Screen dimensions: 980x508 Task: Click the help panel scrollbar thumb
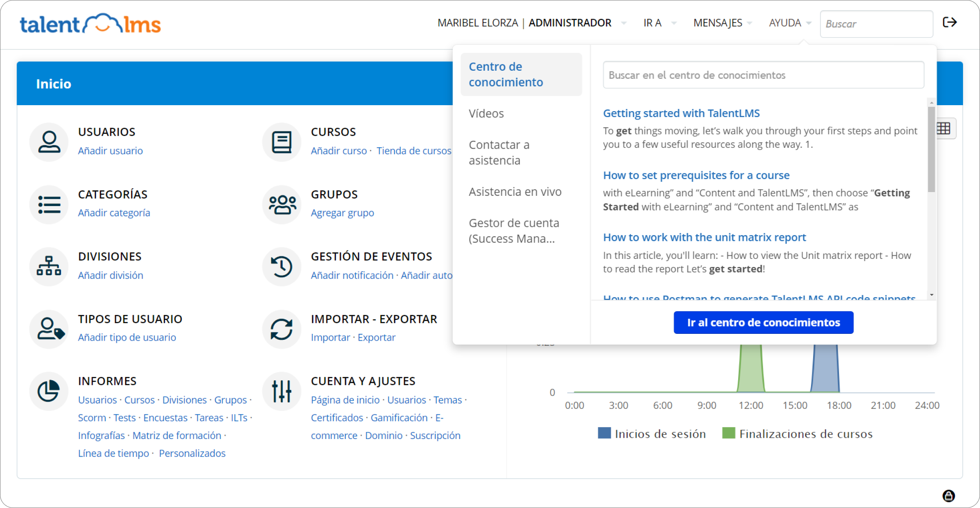(931, 149)
